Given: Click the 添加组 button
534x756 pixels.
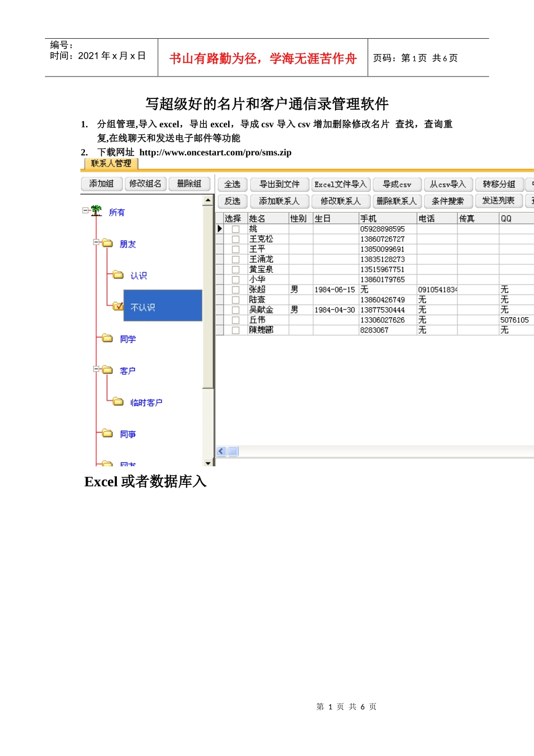Looking at the screenshot, I should pyautogui.click(x=101, y=183).
